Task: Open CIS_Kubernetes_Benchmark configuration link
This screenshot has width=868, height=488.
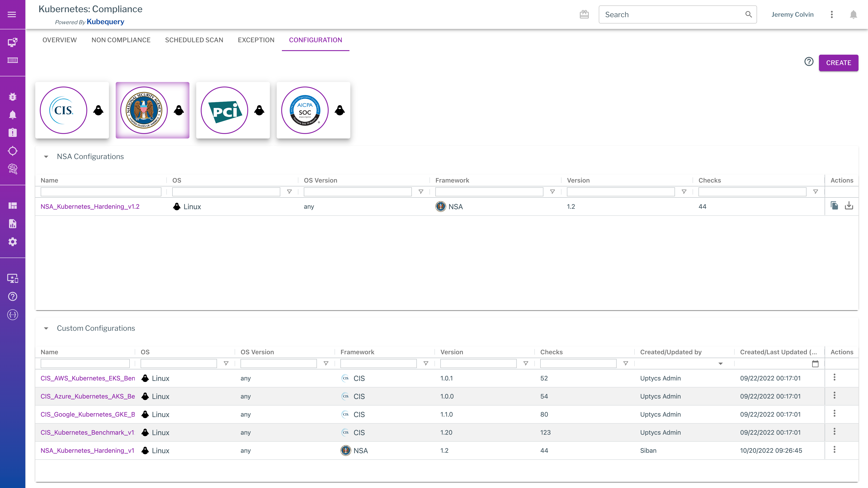Action: point(88,432)
